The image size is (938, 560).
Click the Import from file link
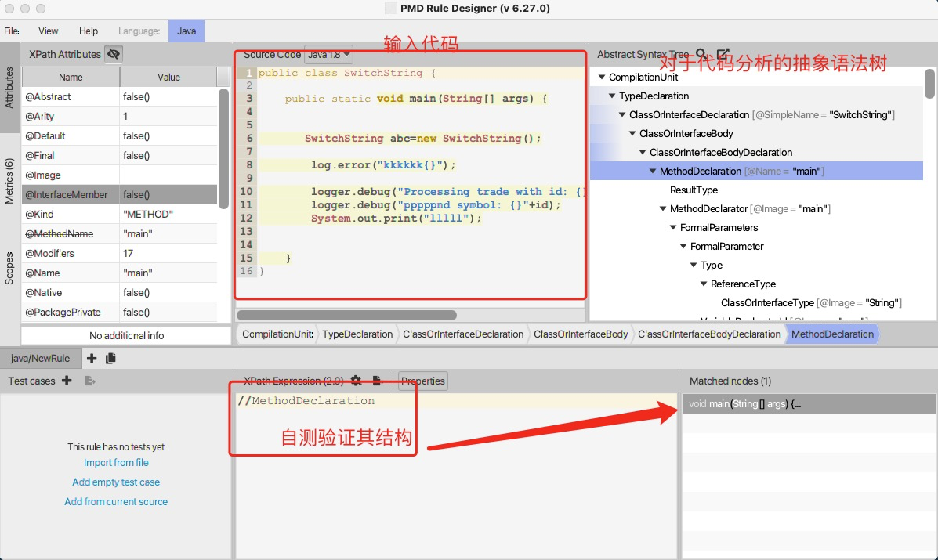[x=116, y=462]
